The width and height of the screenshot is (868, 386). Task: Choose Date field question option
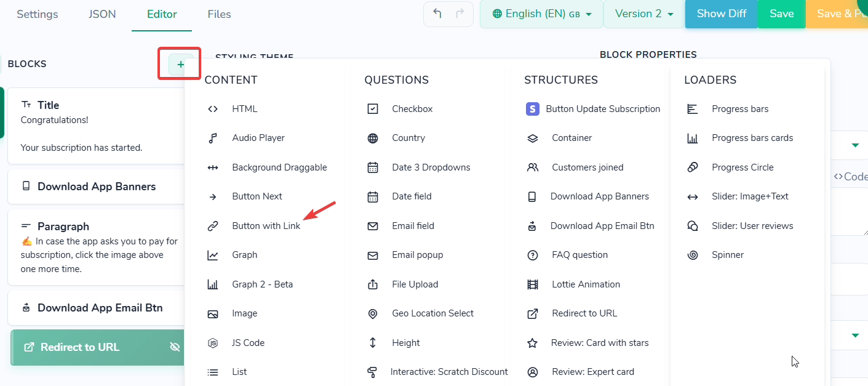coord(412,196)
